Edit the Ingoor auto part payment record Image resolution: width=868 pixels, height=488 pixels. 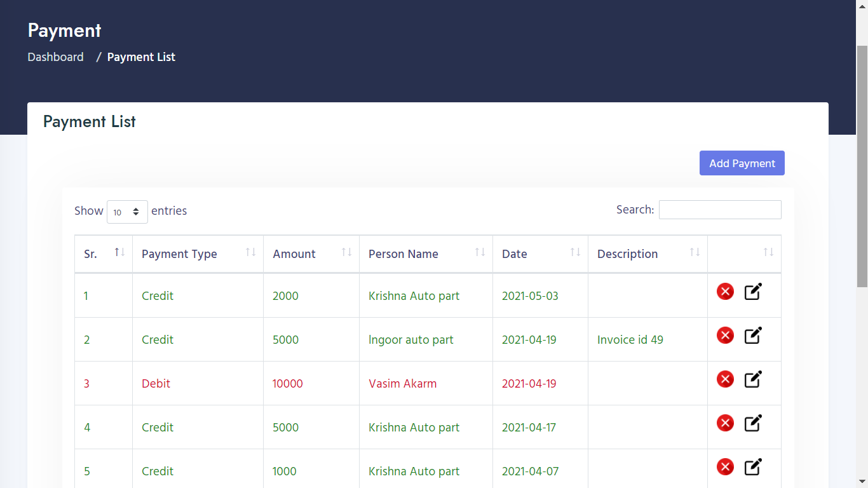click(753, 335)
